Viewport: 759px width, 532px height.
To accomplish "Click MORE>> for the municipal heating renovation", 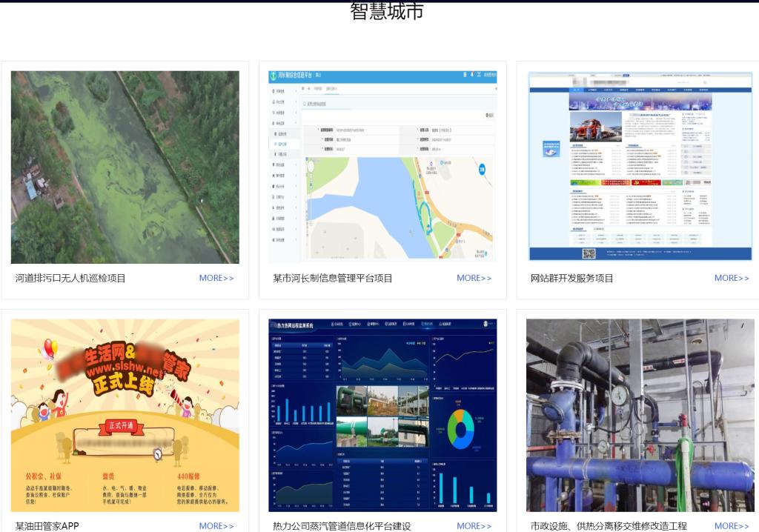I will 732,526.
